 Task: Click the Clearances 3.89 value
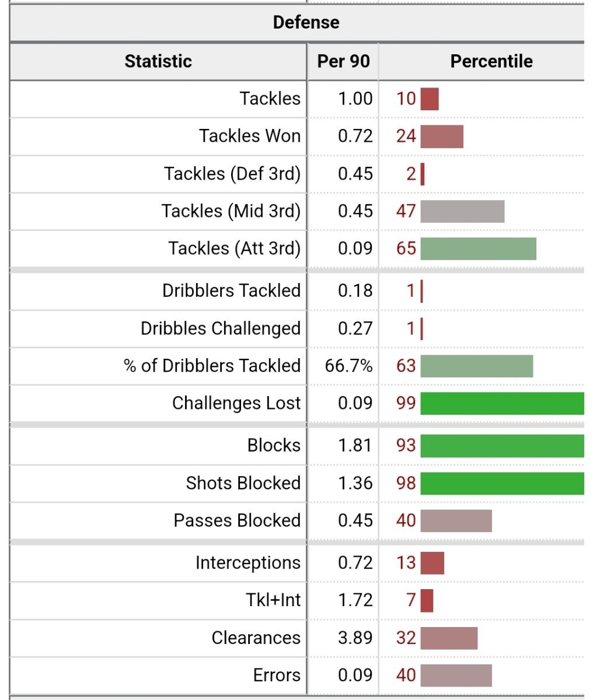355,638
